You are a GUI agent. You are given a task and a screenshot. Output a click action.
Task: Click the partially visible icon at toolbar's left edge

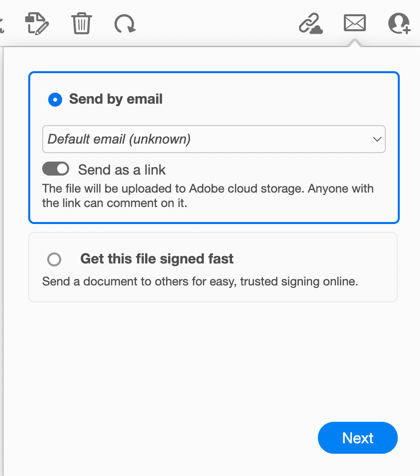pyautogui.click(x=2, y=25)
